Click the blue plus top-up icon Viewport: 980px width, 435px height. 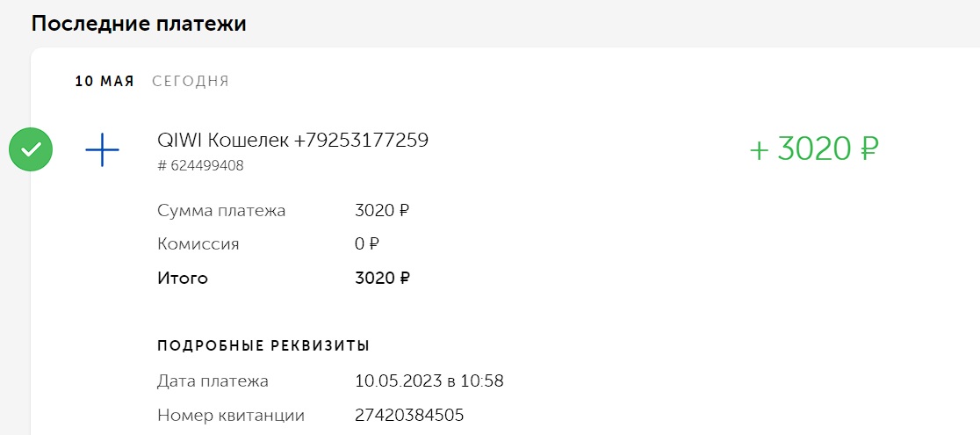click(x=102, y=150)
